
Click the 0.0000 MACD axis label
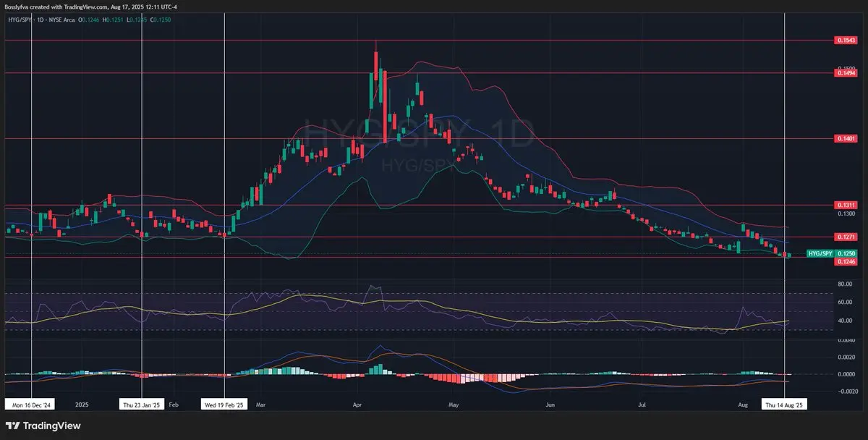coord(846,374)
